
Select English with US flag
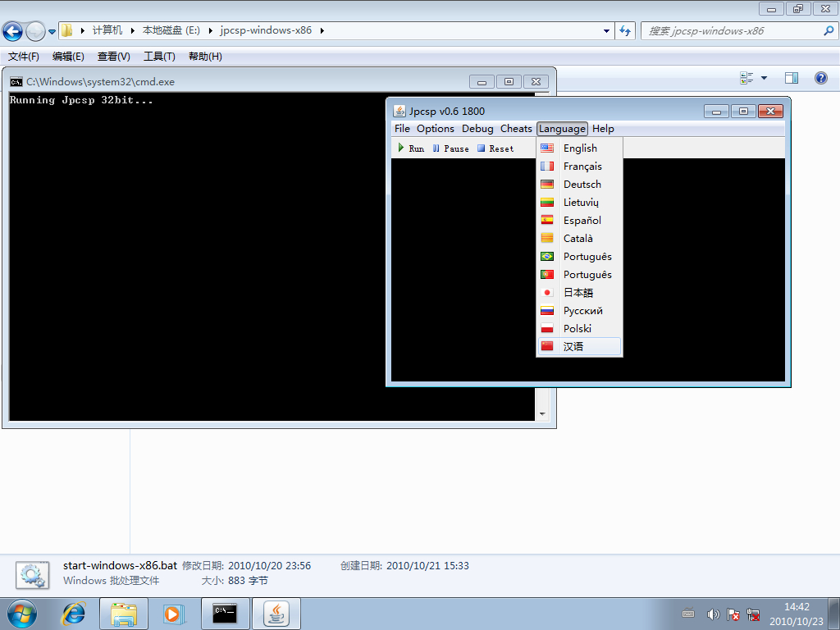[579, 148]
